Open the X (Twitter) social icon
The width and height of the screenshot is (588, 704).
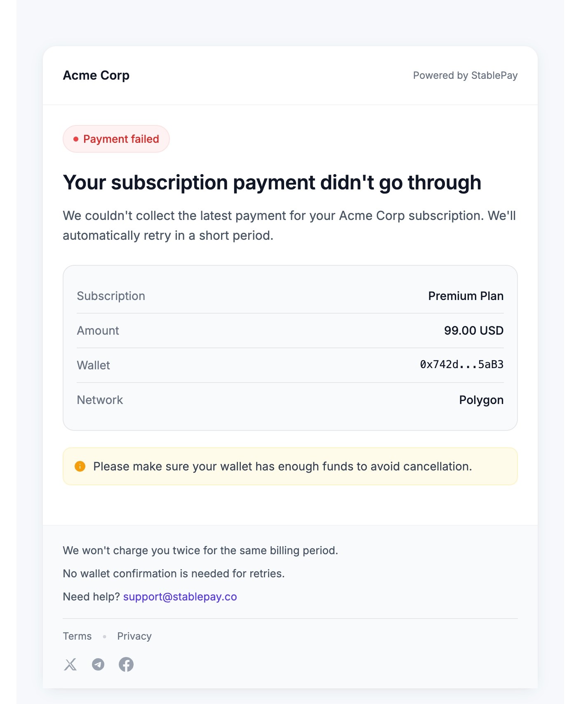(x=71, y=664)
